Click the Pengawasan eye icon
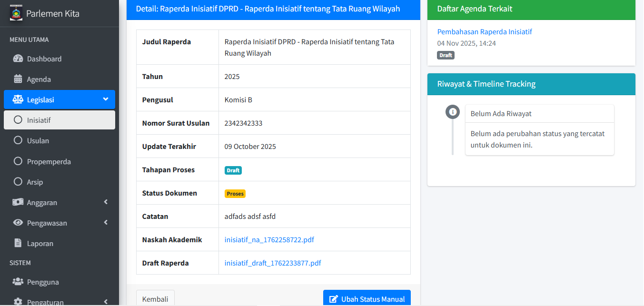 click(18, 223)
